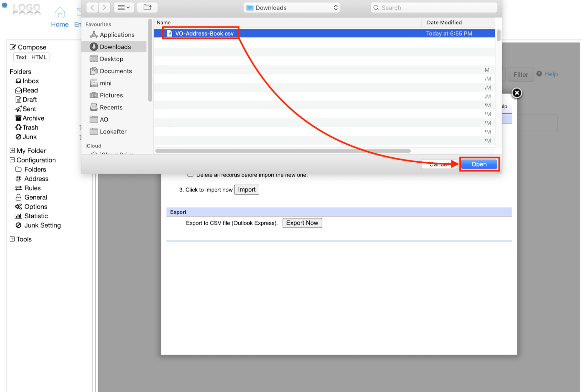Open the Statistic configuration page

(x=36, y=216)
